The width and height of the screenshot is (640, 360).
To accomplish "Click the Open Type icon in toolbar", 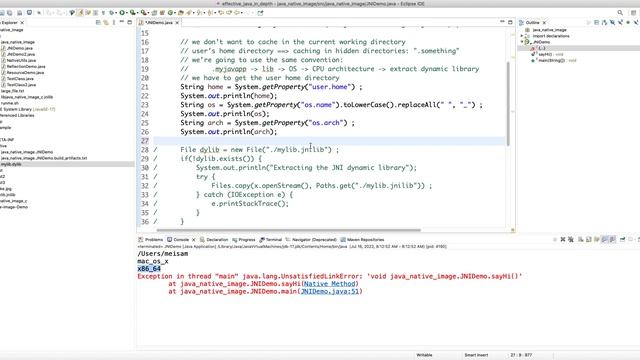I will 180,13.
